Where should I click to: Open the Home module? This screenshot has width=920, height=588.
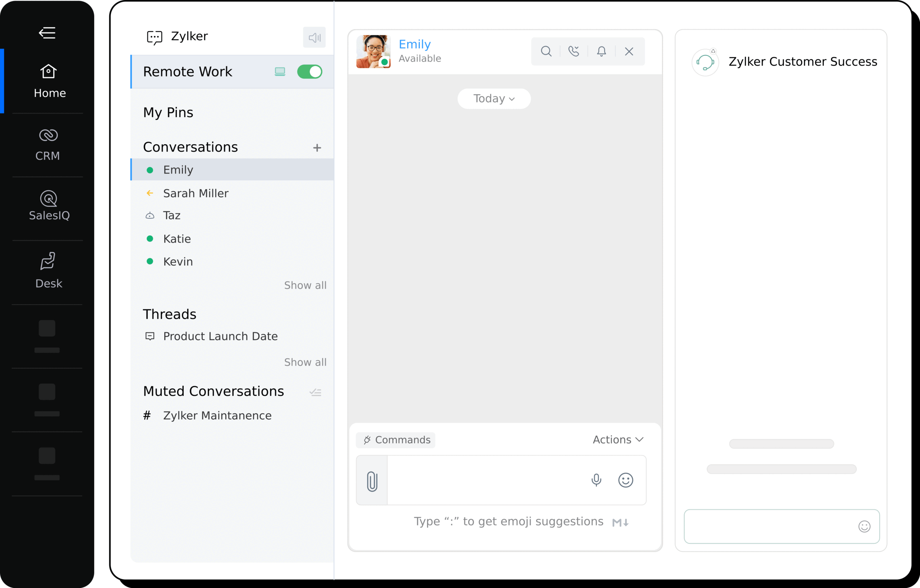(x=49, y=81)
